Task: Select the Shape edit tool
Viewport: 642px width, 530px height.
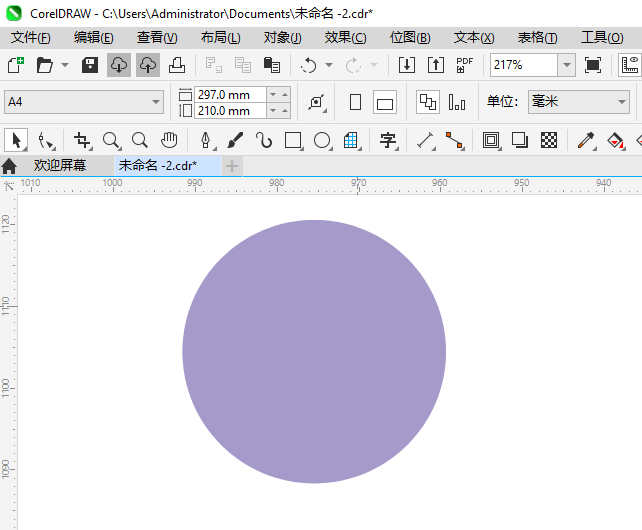Action: point(45,140)
